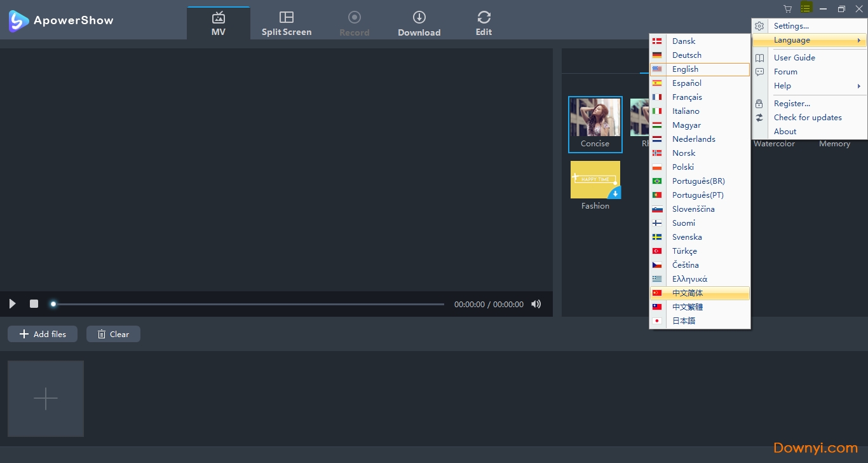Click the Turkey flag icon
This screenshot has height=463, width=868.
pyautogui.click(x=657, y=251)
